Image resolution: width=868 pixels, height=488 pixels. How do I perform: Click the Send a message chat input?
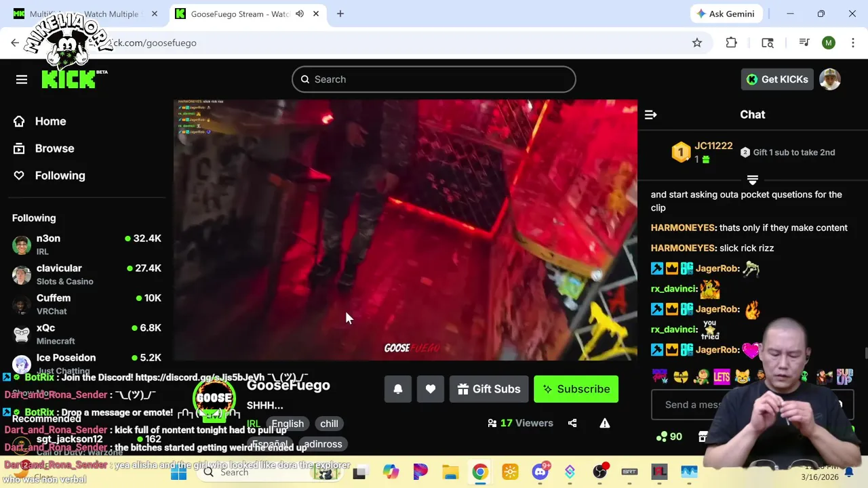(x=753, y=405)
